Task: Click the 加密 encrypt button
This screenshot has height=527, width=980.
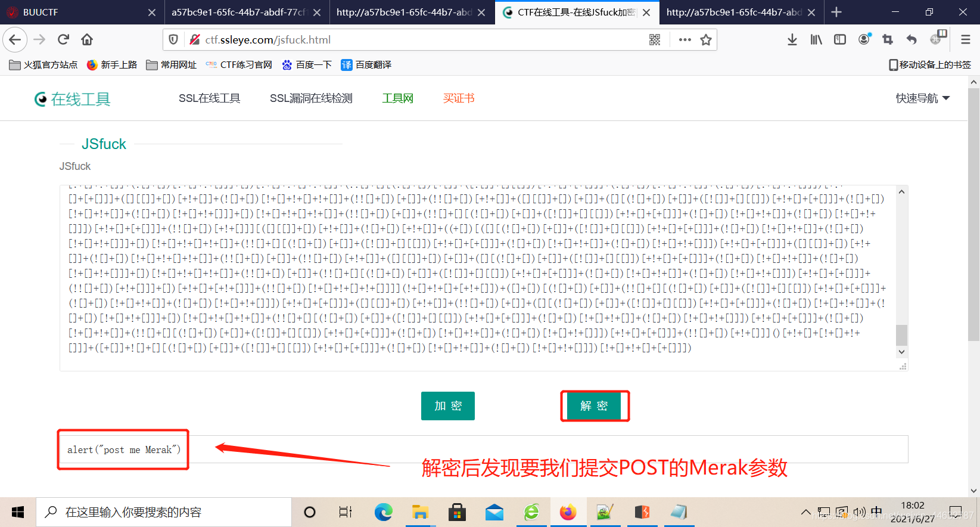Action: 448,406
